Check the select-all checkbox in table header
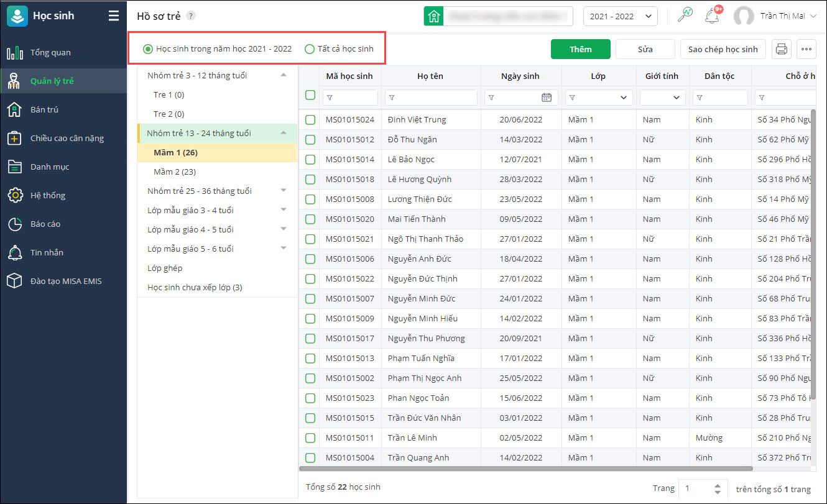Viewport: 827px width, 504px height. coord(310,95)
